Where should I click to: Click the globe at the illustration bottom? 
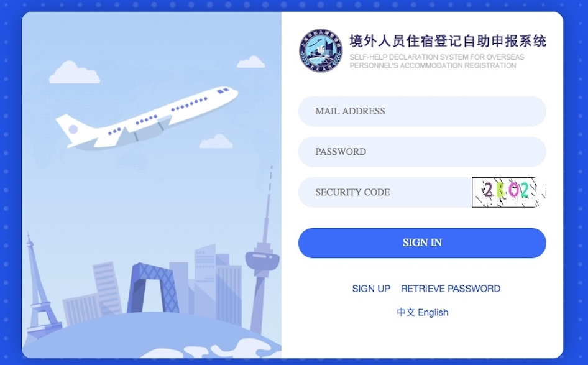(152, 335)
